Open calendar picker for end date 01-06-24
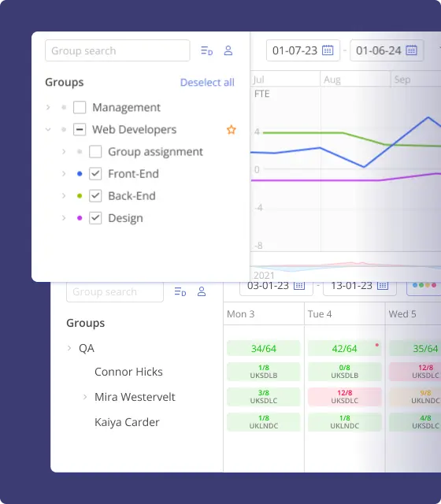The height and width of the screenshot is (504, 441). 411,50
